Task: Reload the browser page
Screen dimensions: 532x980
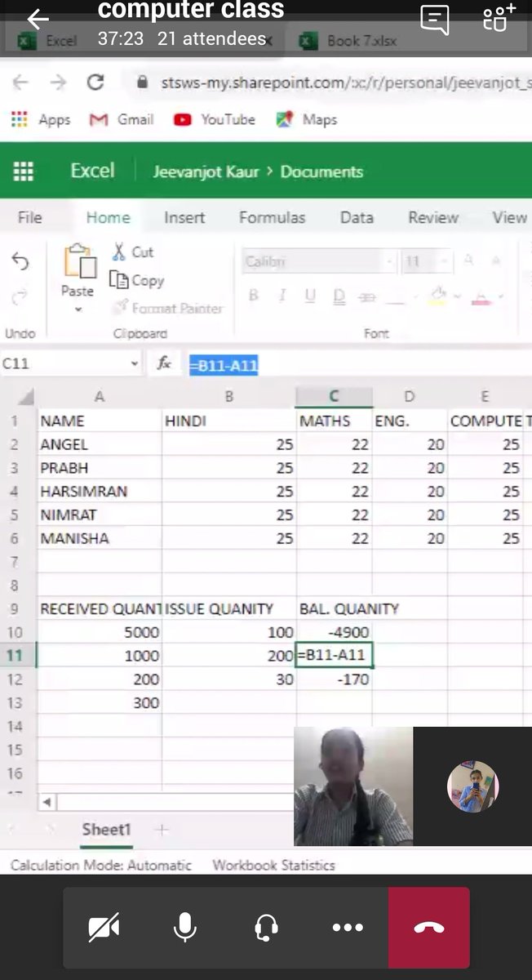Action: 95,82
